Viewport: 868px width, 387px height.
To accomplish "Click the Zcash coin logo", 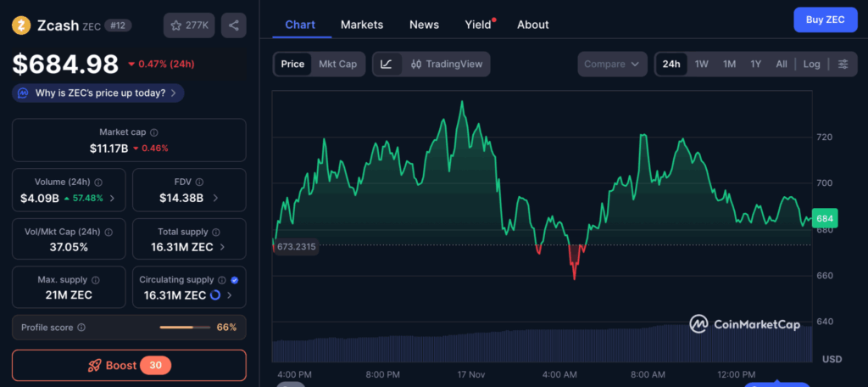I will (x=21, y=25).
